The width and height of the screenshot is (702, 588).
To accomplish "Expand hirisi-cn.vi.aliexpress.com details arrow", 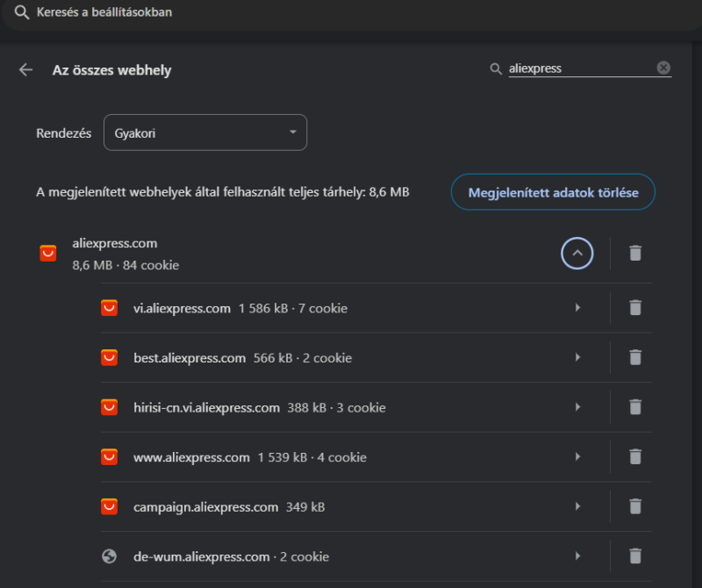I will pos(577,407).
